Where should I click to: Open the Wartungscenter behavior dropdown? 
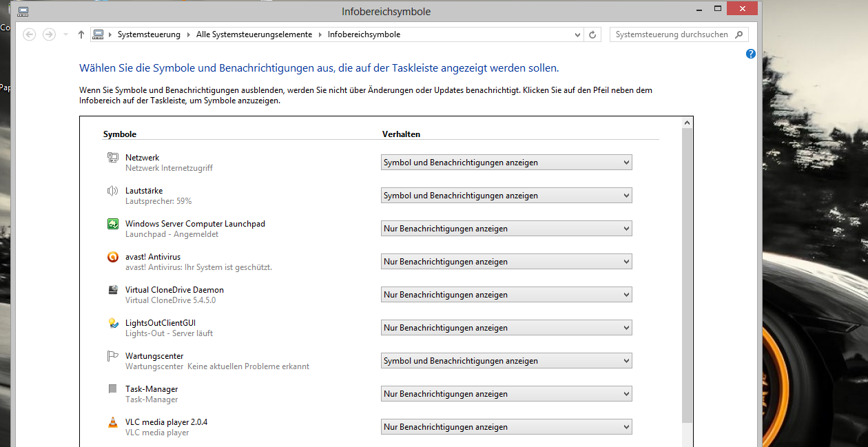pyautogui.click(x=506, y=361)
